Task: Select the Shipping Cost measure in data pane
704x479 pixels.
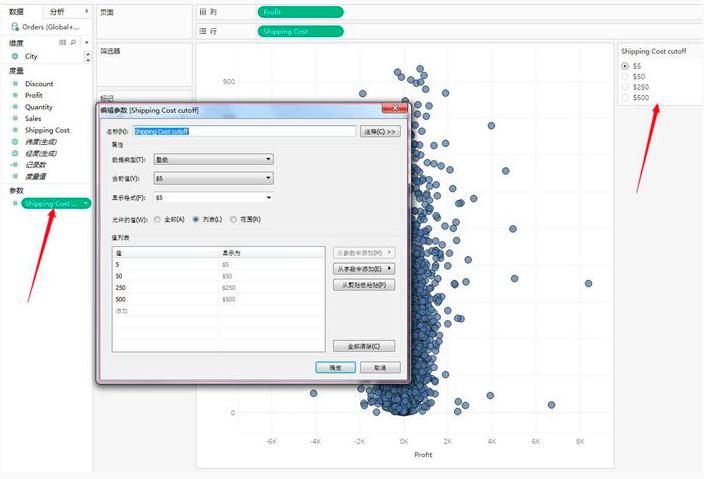Action: 47,130
